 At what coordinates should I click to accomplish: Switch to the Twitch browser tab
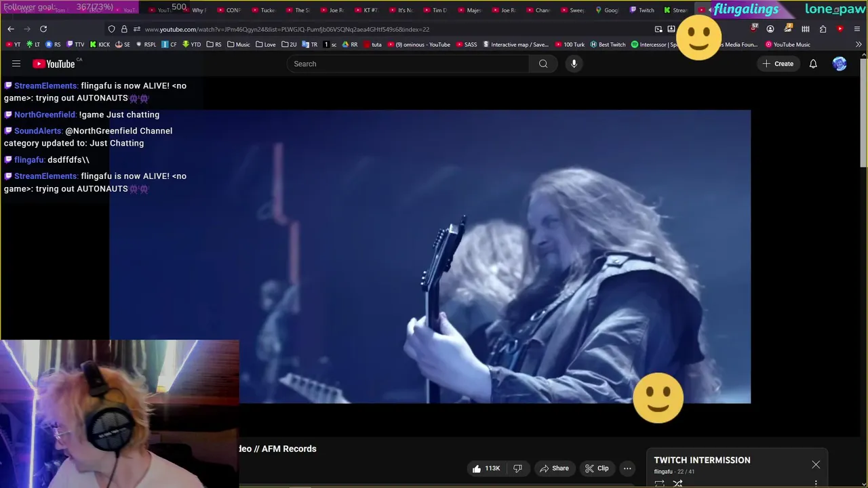[x=642, y=10]
